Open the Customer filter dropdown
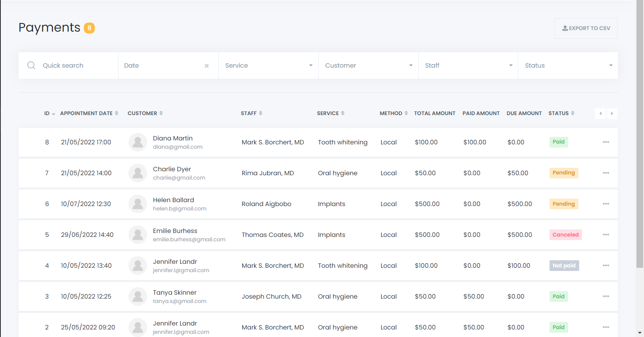The image size is (644, 337). (368, 66)
